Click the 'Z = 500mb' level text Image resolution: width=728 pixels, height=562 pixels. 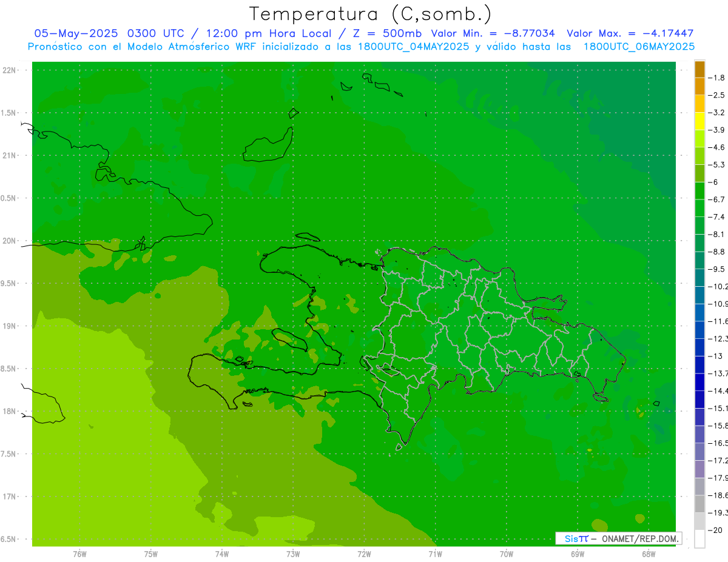coord(386,33)
